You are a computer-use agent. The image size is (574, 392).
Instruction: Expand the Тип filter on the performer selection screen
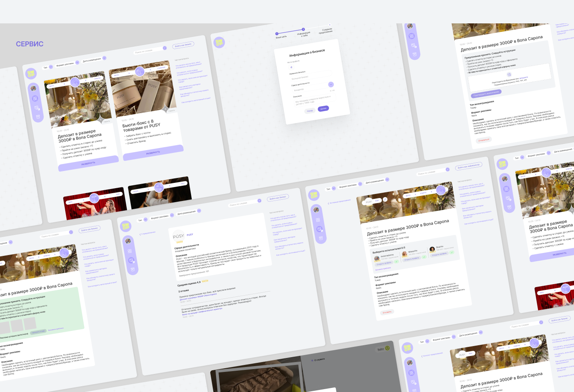pos(334,188)
